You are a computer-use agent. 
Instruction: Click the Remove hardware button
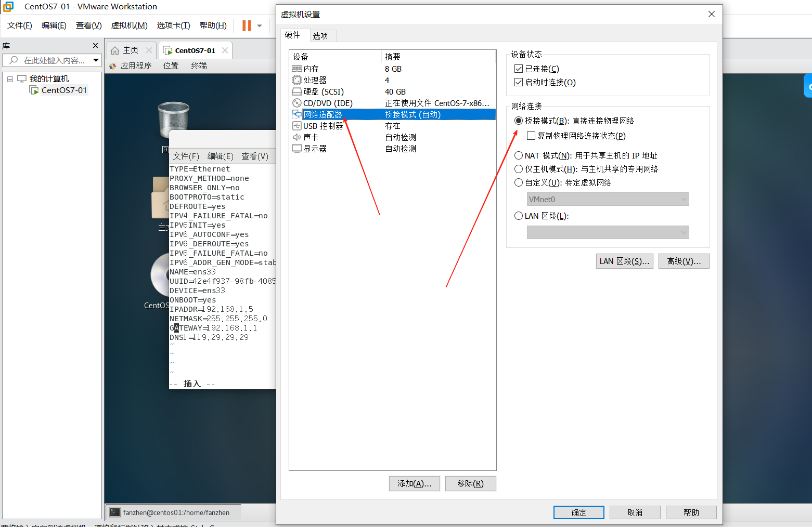point(470,483)
